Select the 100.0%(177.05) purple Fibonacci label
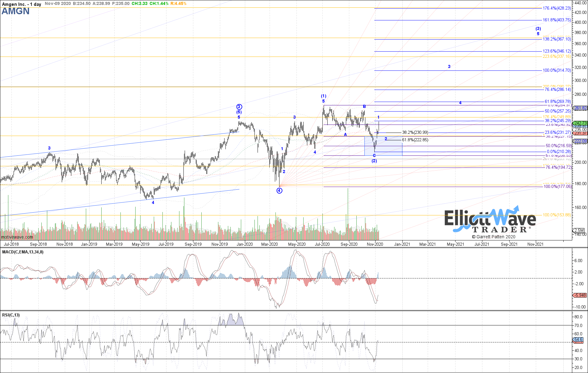This screenshot has width=588, height=373. click(x=558, y=187)
